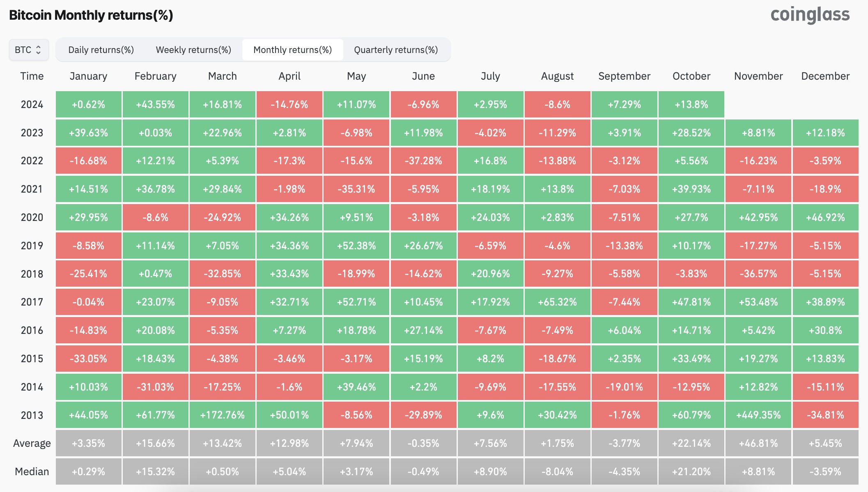Click the October column header

pyautogui.click(x=691, y=76)
